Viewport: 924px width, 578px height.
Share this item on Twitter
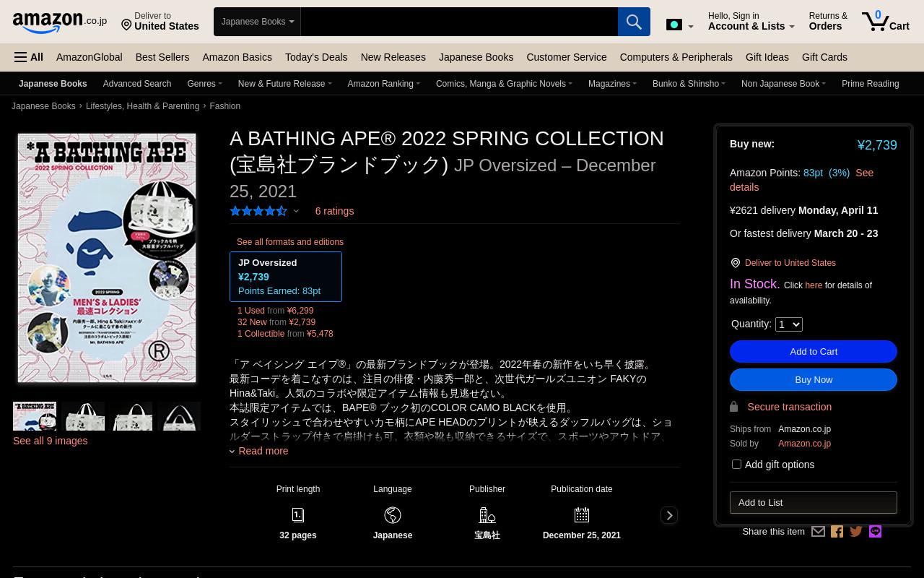856,532
